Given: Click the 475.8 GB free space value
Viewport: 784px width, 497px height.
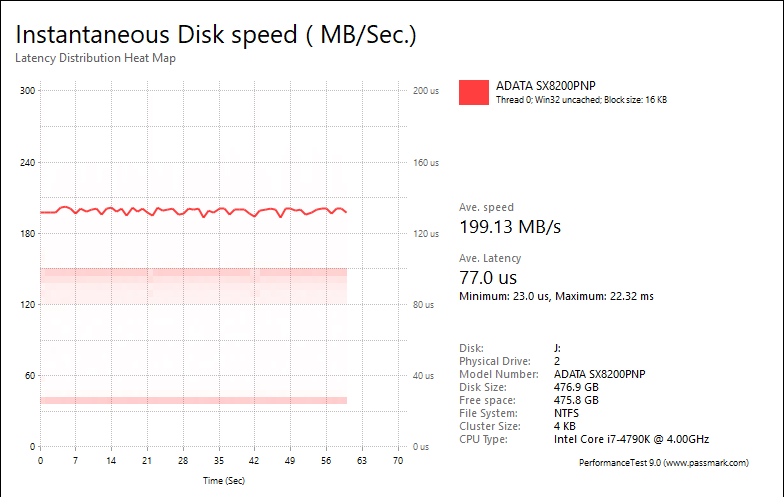Looking at the screenshot, I should [x=576, y=400].
